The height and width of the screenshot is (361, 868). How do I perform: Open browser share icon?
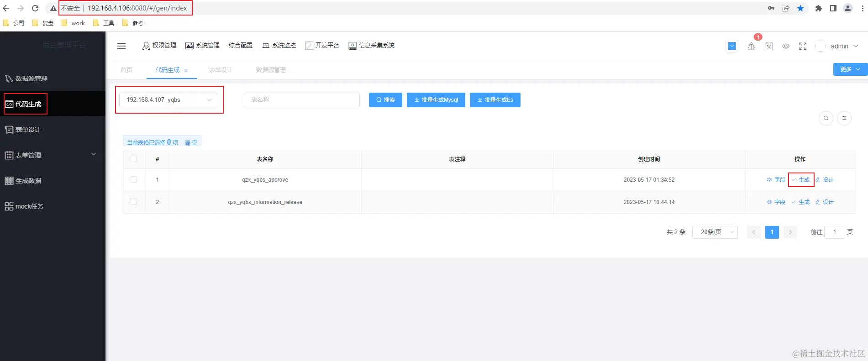(786, 8)
